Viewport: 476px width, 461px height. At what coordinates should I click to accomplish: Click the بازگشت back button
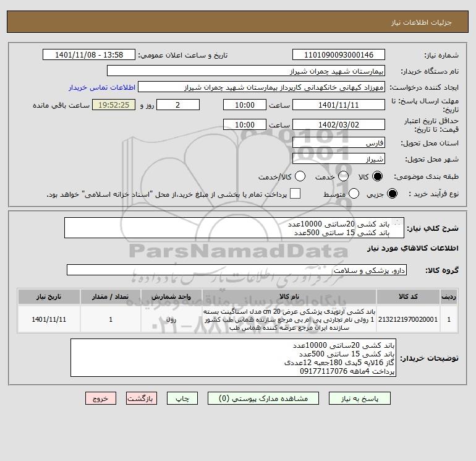142,399
